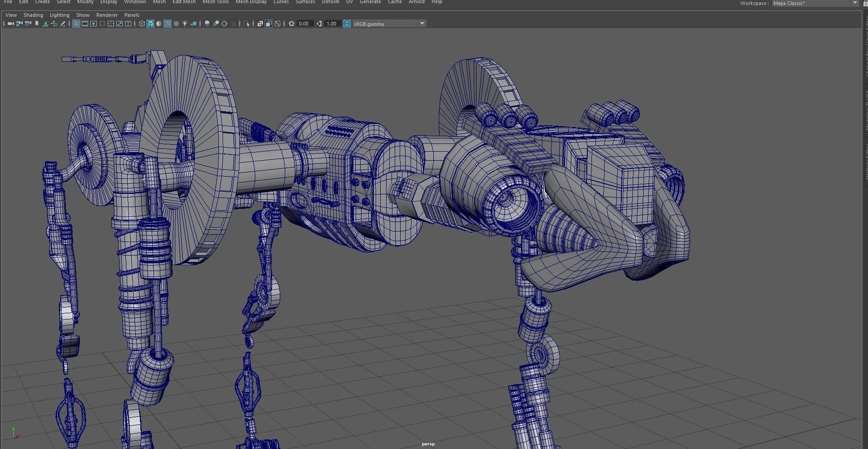Toggle viewport Grid display
The width and height of the screenshot is (868, 449).
pos(76,24)
